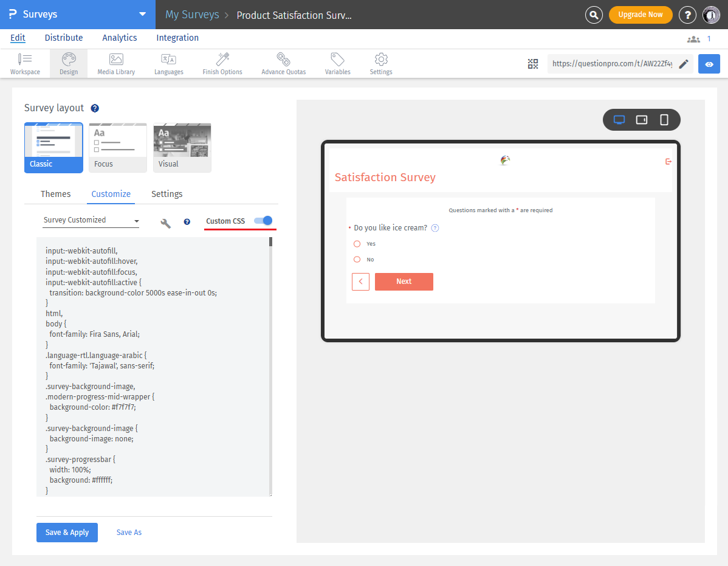The height and width of the screenshot is (566, 728).
Task: Enable the Custom CSS toggle
Action: [262, 221]
